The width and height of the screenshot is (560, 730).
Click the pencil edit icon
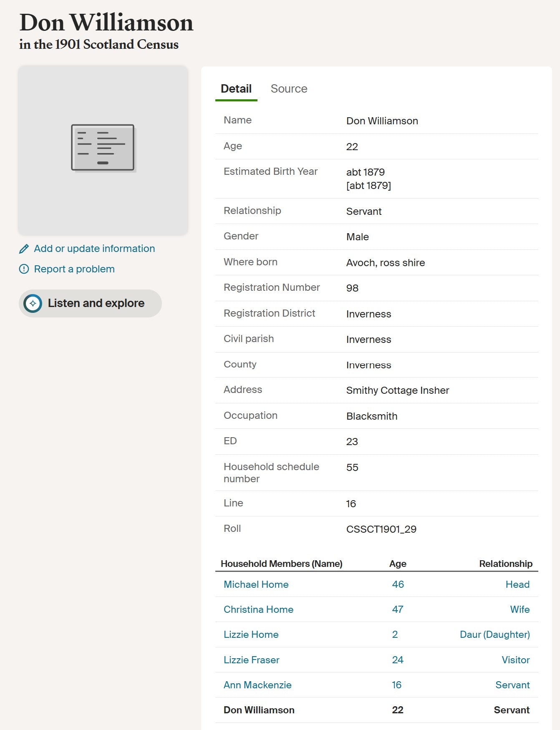coord(24,249)
